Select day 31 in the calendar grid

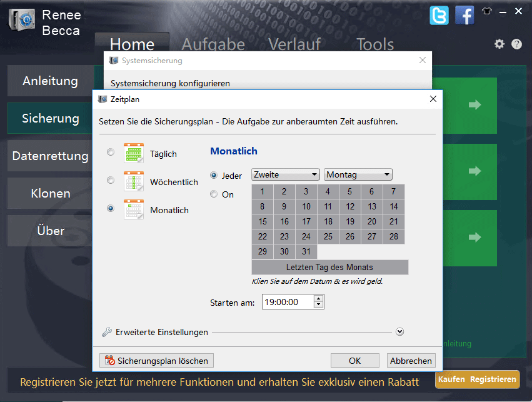pyautogui.click(x=306, y=251)
